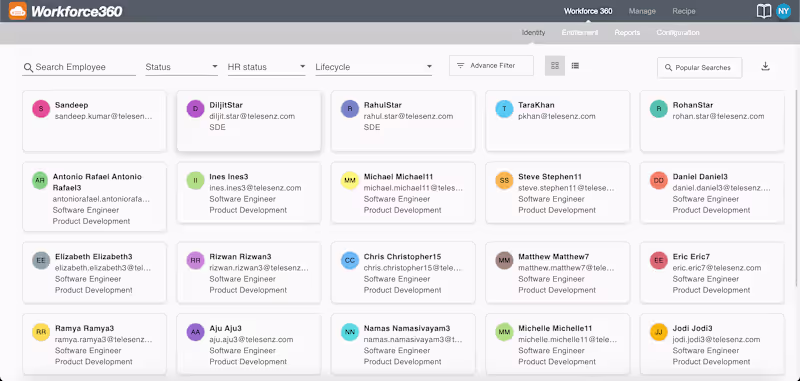Click Matthew Matthew7 name text

(x=554, y=257)
